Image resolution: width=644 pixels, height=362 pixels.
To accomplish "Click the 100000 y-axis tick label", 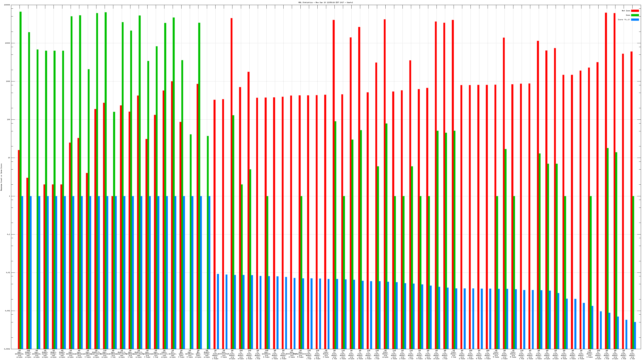I will pos(7,5).
